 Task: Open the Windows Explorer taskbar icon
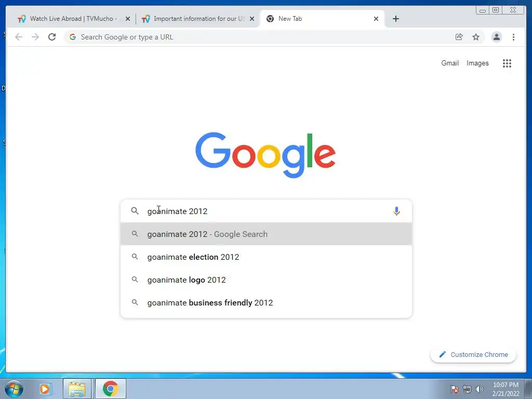(77, 389)
